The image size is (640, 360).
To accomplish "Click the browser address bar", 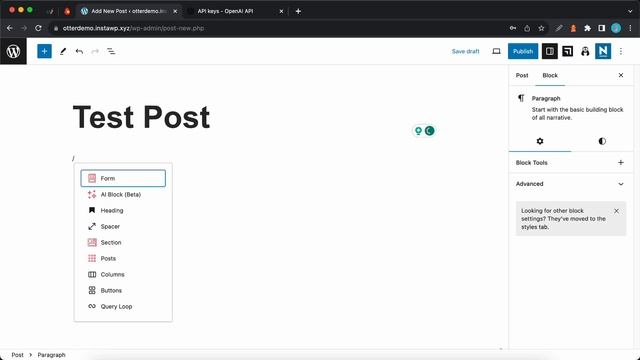I will click(x=278, y=28).
